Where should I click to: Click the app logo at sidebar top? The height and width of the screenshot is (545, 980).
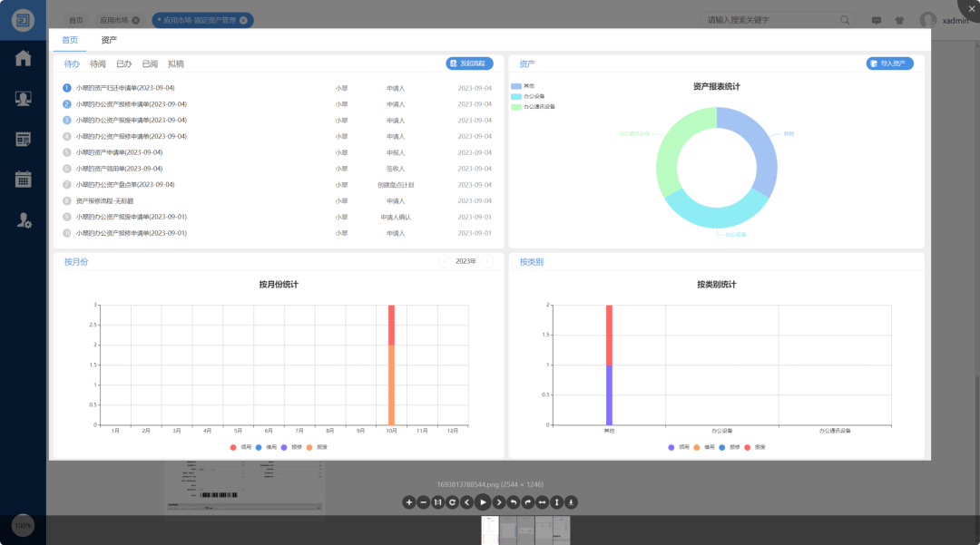tap(23, 20)
